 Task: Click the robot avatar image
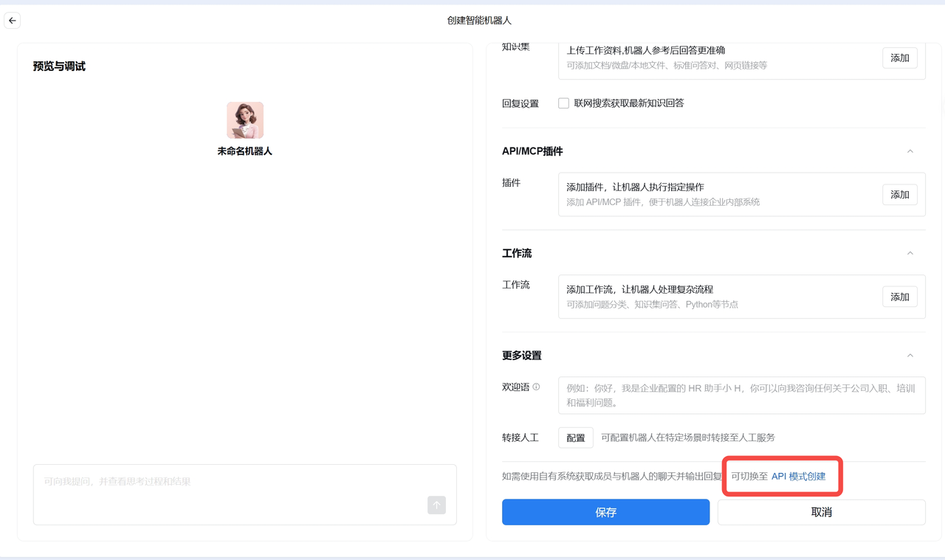tap(244, 120)
